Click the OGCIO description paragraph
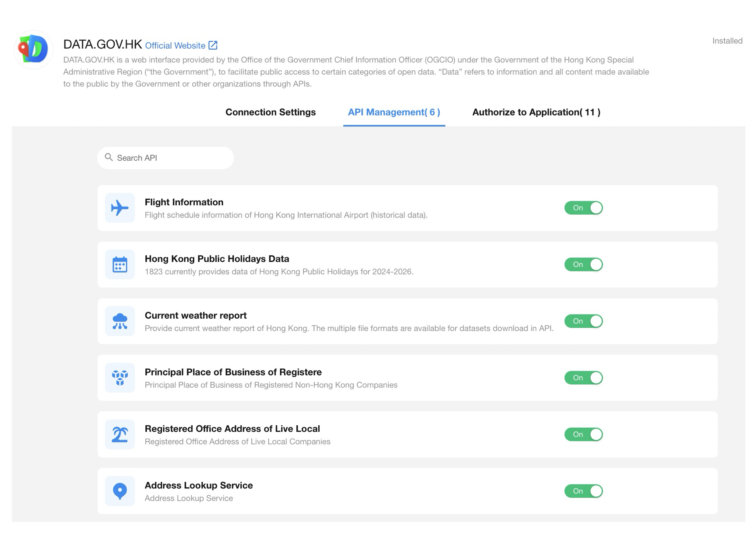Image resolution: width=756 pixels, height=537 pixels. pos(356,72)
